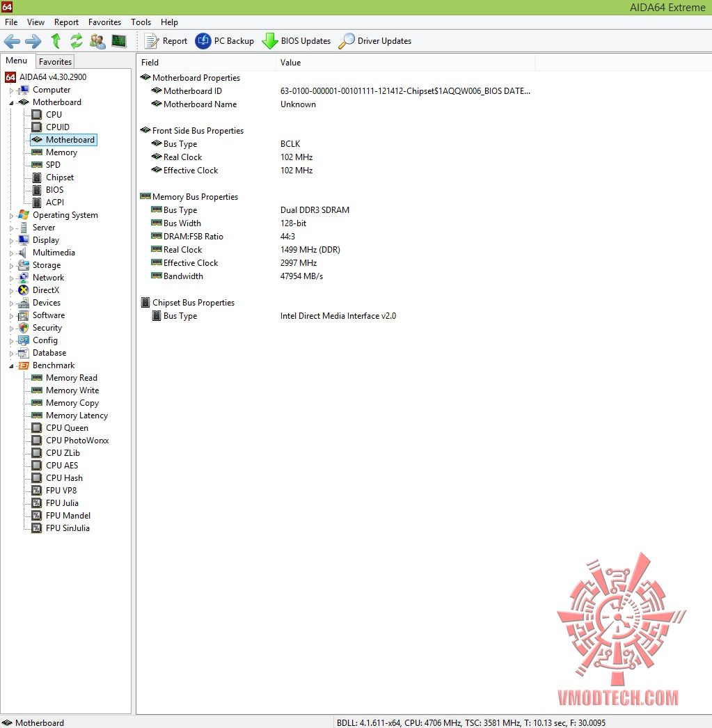Select the SPD tree item

(53, 164)
